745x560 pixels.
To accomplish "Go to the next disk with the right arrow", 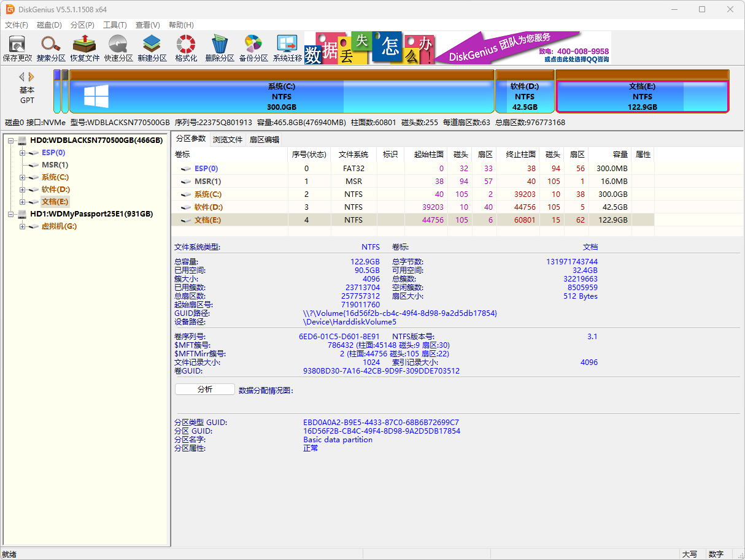I will (x=31, y=77).
